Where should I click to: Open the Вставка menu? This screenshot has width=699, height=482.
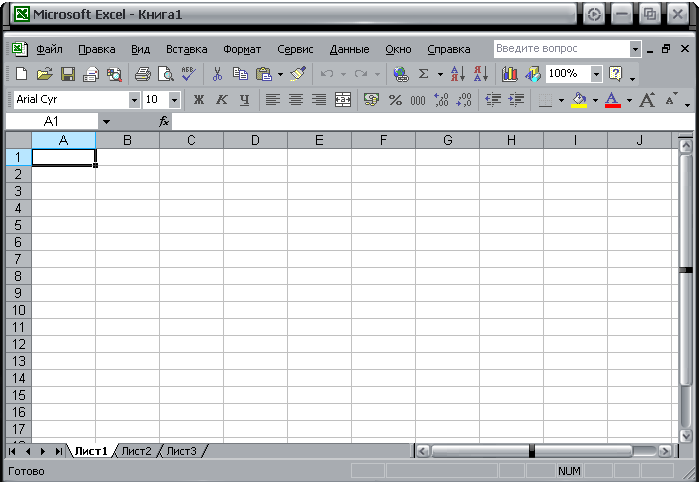pyautogui.click(x=186, y=49)
